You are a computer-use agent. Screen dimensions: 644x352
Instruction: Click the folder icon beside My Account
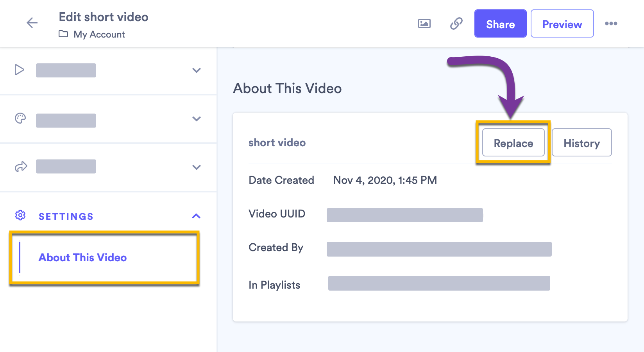[63, 34]
